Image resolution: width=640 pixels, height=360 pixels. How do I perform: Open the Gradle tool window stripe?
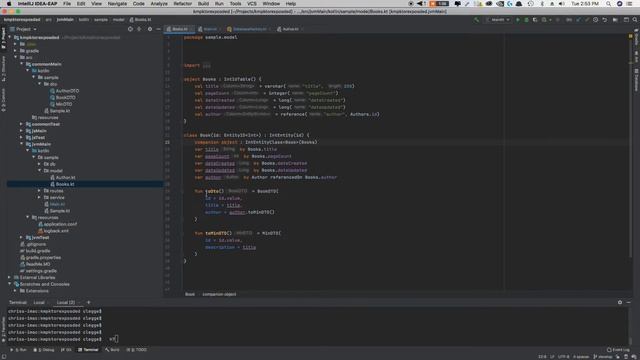[x=636, y=36]
